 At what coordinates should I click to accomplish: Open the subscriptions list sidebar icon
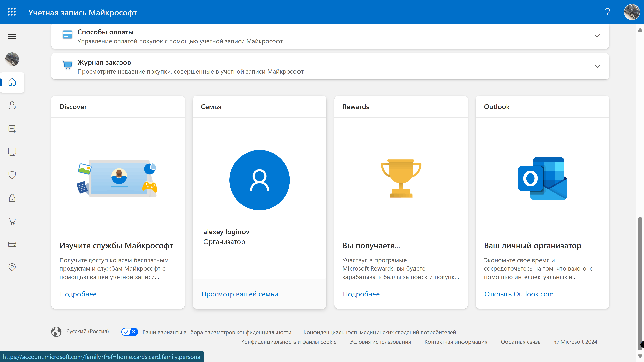click(x=12, y=128)
